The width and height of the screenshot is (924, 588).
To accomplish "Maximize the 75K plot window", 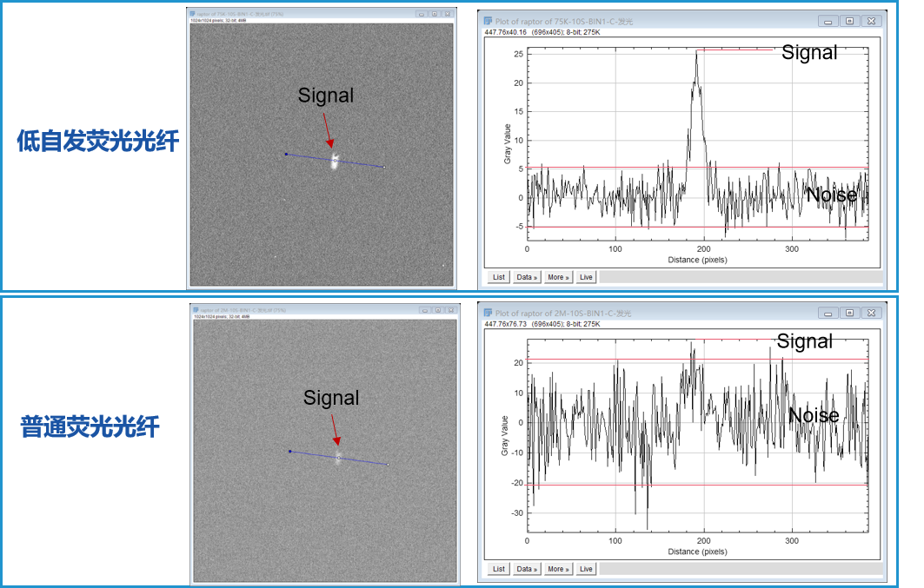I will pyautogui.click(x=850, y=21).
